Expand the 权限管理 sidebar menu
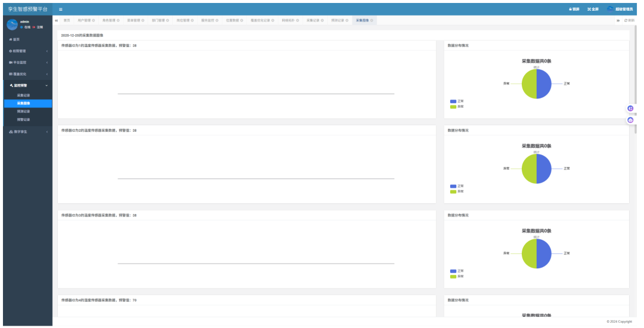 [x=28, y=51]
